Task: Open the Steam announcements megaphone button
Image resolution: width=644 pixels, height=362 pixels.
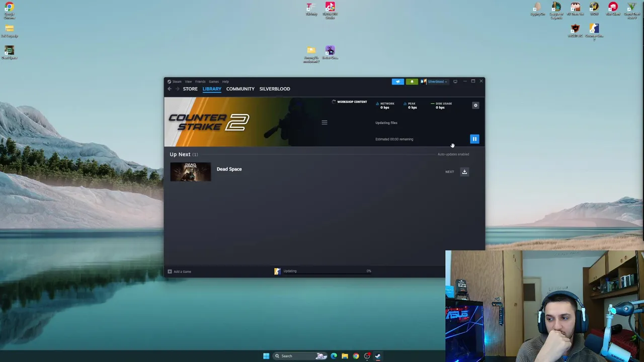Action: coord(397,81)
